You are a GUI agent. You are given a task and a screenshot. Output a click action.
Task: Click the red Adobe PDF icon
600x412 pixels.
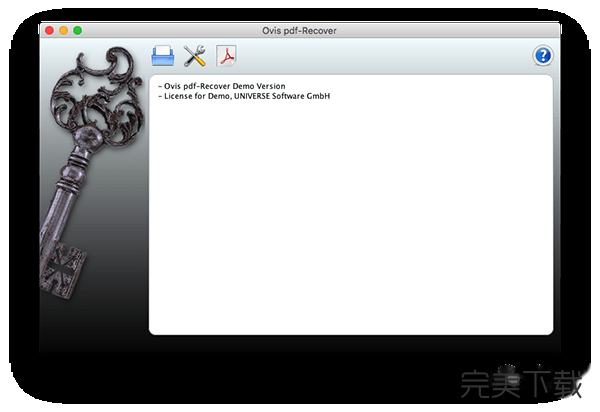click(x=227, y=56)
